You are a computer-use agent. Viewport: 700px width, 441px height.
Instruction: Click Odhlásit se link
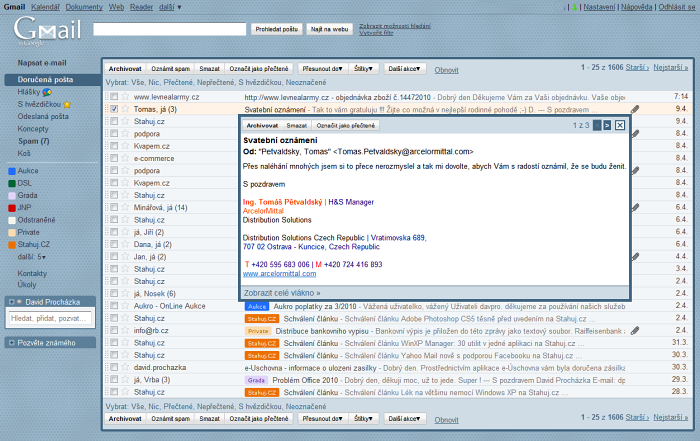click(x=677, y=7)
